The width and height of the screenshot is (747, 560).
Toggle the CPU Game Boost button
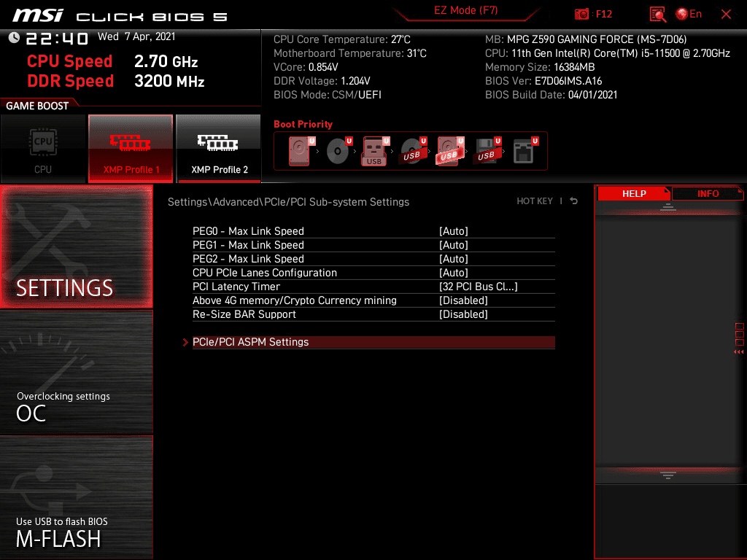click(43, 149)
